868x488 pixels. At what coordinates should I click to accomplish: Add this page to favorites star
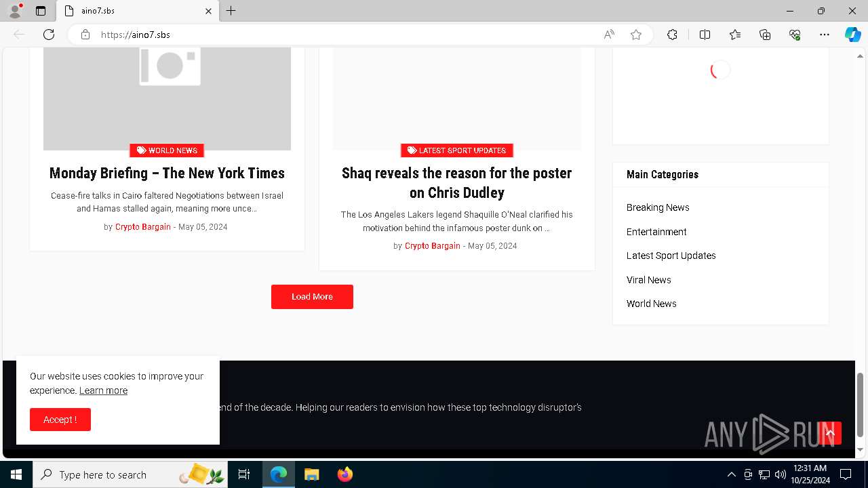[636, 35]
